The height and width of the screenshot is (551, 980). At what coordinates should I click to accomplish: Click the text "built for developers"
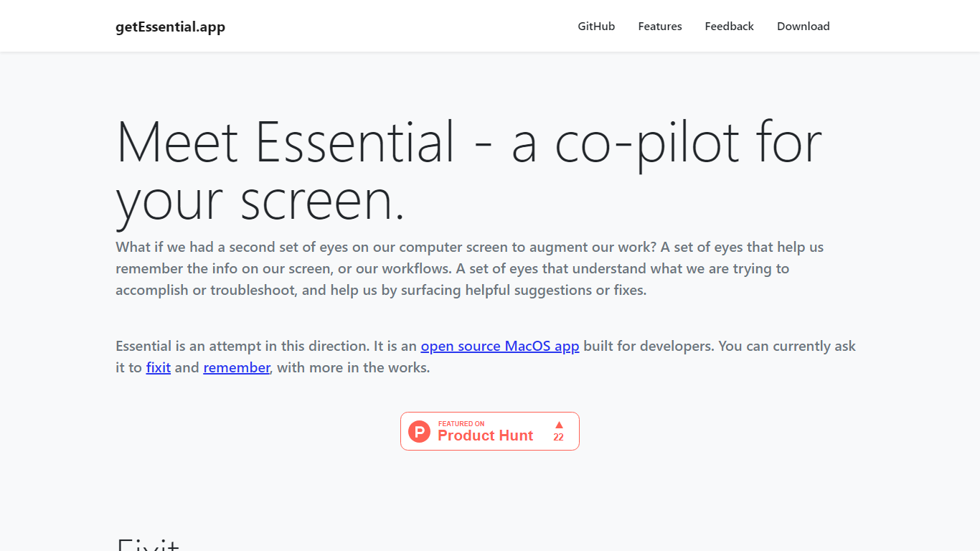tap(648, 346)
